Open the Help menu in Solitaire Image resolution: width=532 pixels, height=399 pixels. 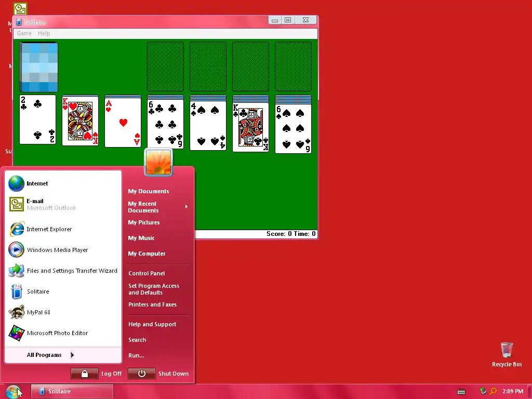coord(44,33)
